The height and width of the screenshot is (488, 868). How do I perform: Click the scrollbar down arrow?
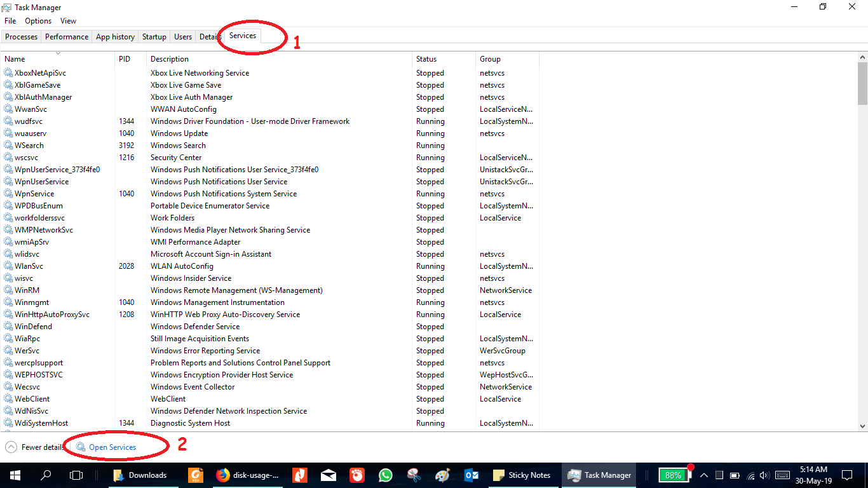click(862, 426)
